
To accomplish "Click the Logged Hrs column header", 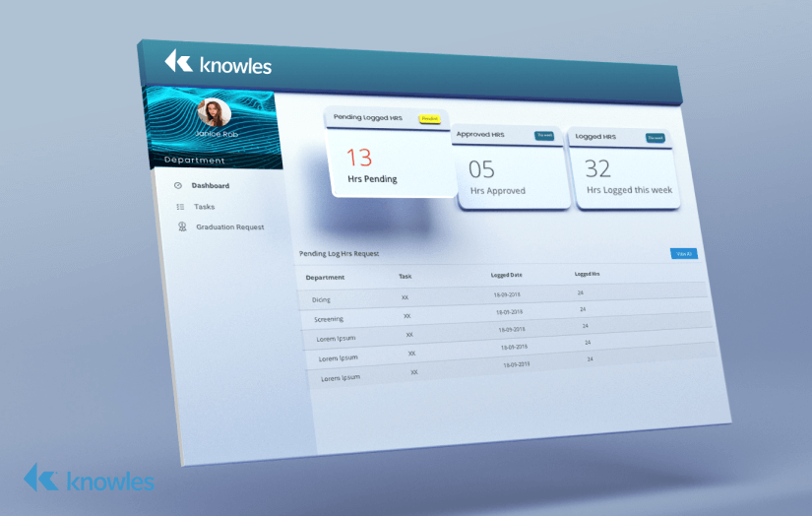I will pyautogui.click(x=588, y=274).
